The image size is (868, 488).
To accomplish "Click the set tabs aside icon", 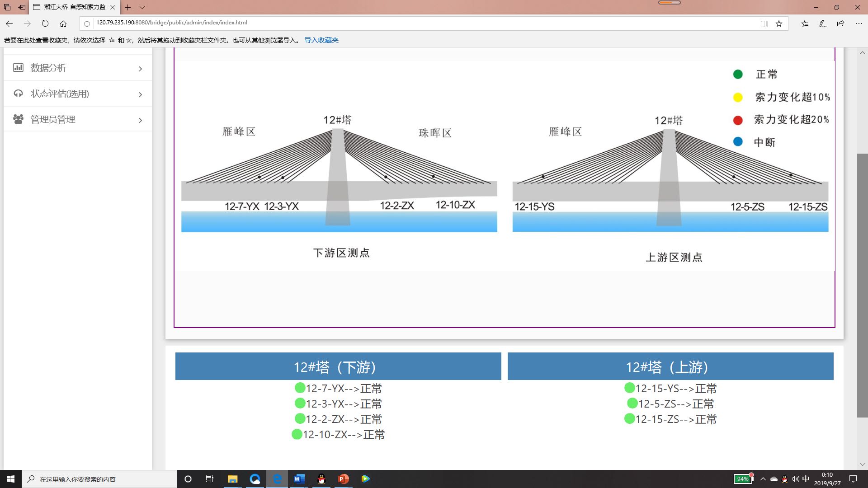I will (21, 7).
